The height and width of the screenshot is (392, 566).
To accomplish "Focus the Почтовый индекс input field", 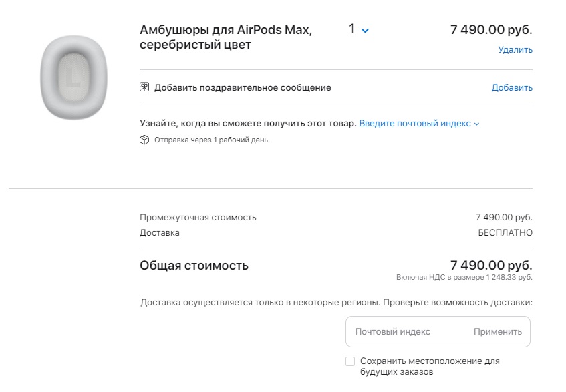I will [408, 331].
